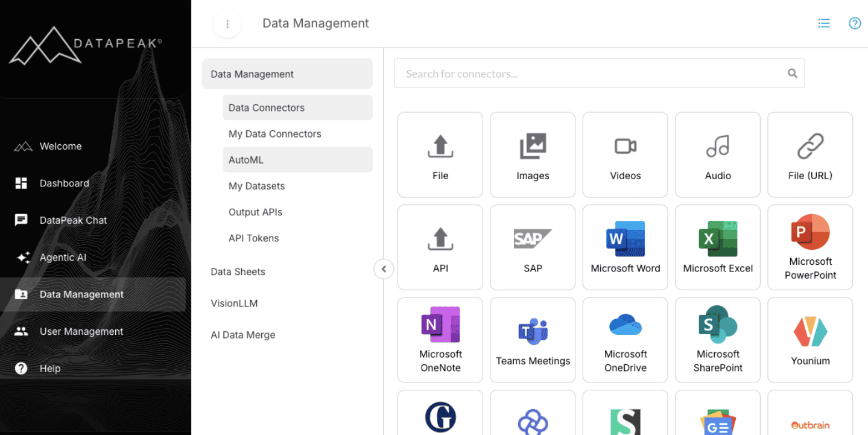Collapse the Data Management side panel

384,269
